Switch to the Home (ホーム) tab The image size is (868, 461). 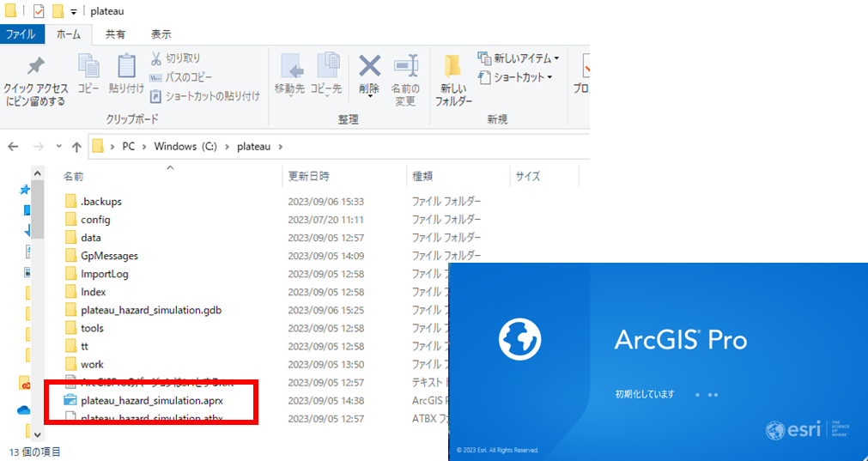[x=69, y=33]
